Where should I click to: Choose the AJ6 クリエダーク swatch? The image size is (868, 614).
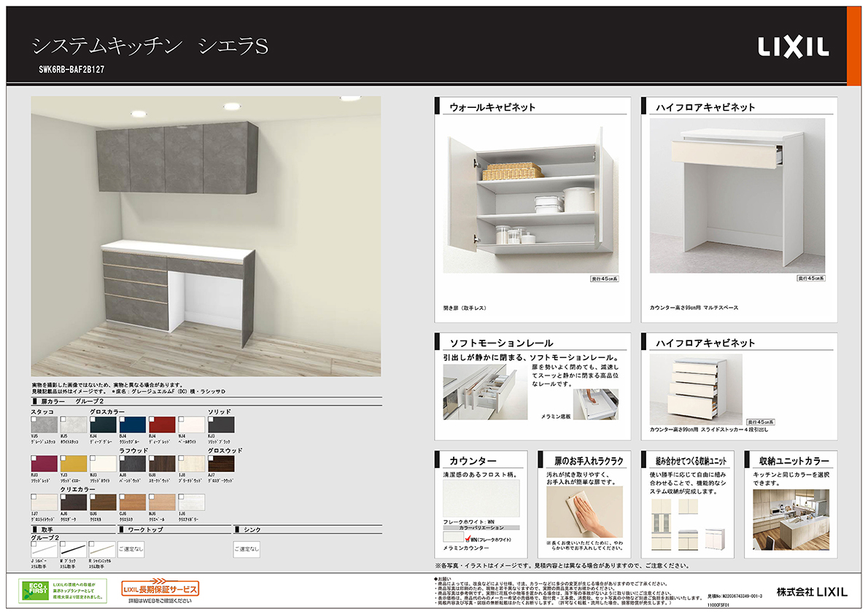tap(74, 502)
